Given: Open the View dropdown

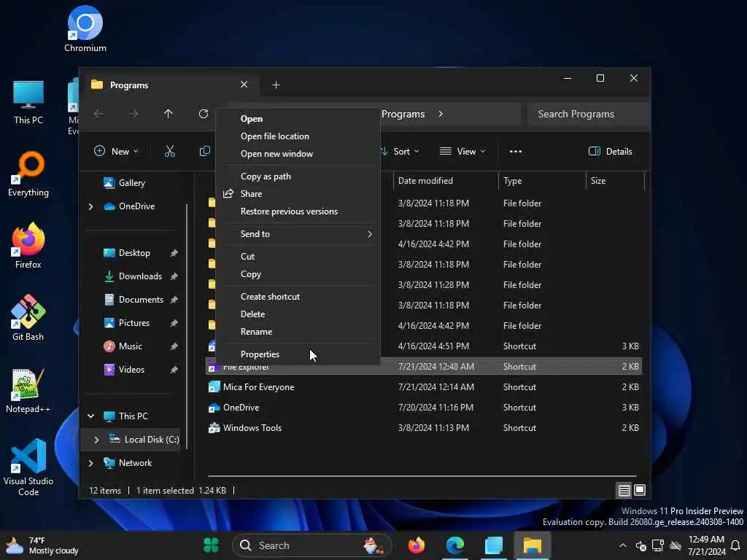Looking at the screenshot, I should click(462, 152).
